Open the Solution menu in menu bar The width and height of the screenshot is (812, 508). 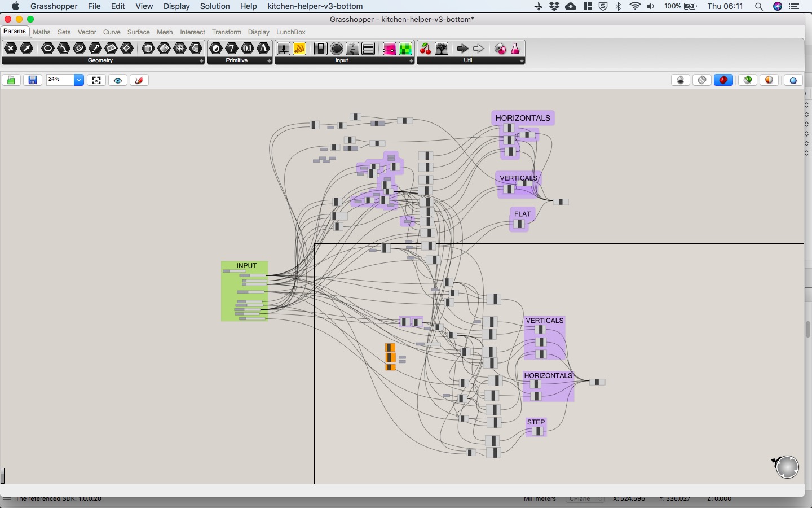(215, 6)
